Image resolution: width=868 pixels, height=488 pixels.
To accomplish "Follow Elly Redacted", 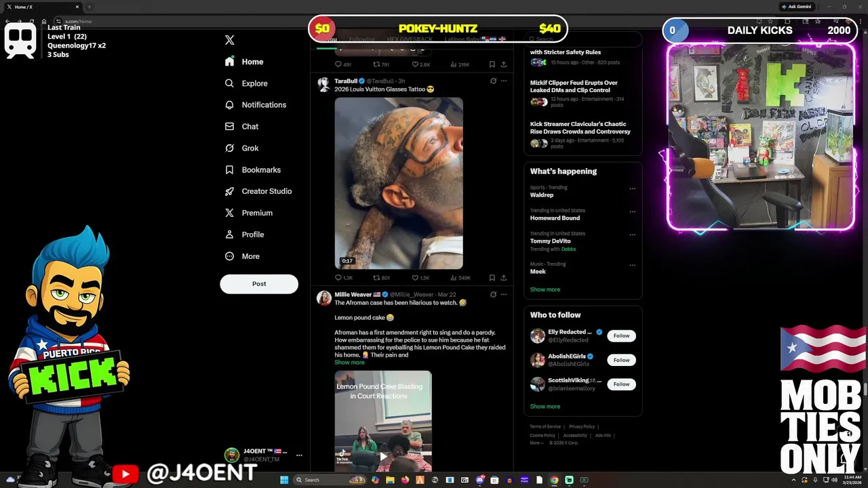I will (621, 335).
